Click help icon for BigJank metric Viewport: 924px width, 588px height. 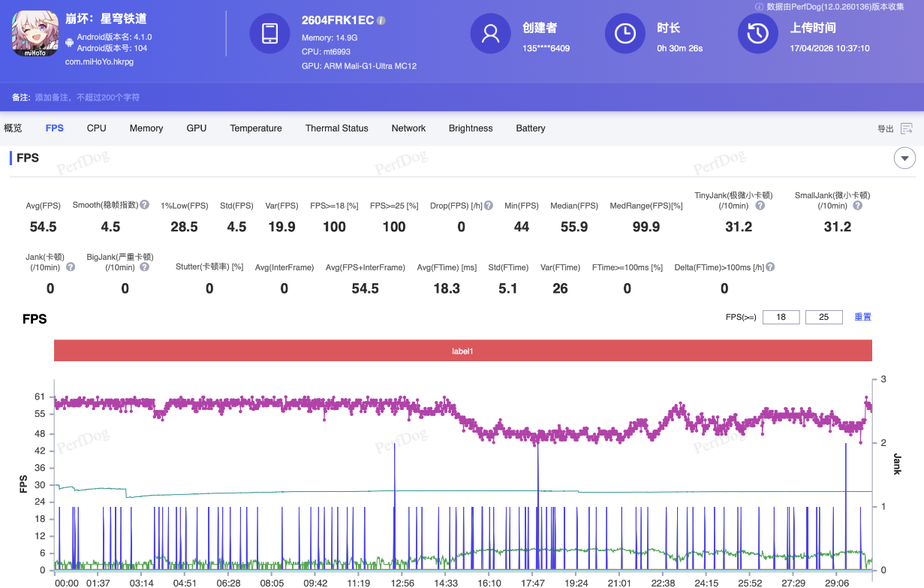(144, 267)
